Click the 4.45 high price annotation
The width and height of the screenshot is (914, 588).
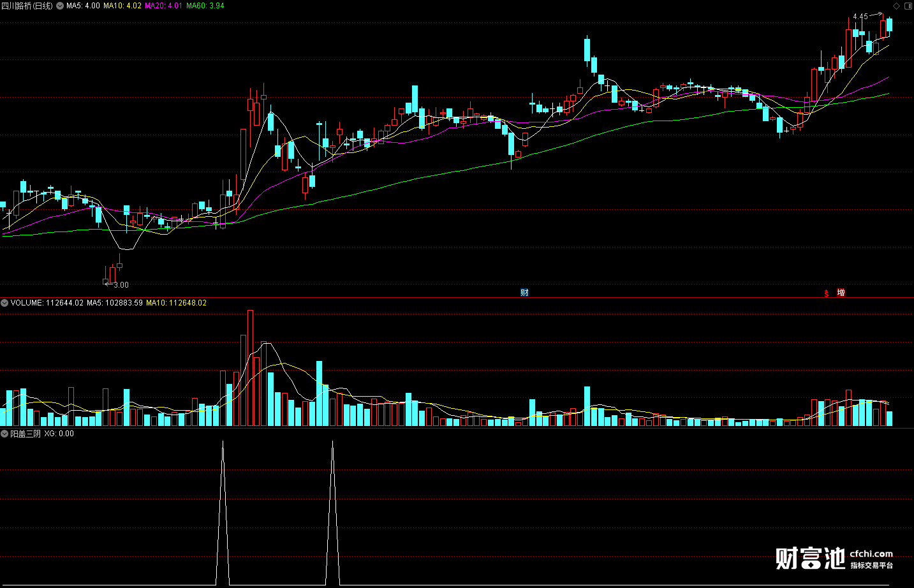pos(860,17)
